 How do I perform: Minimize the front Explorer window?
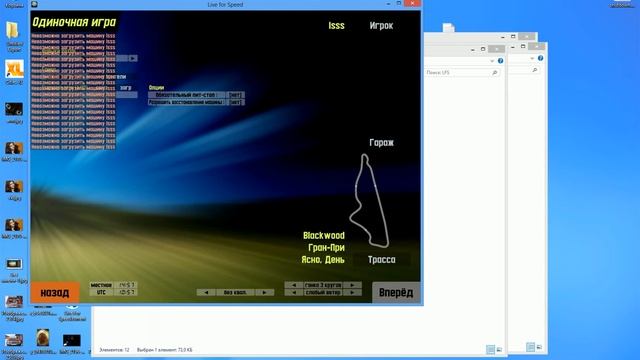pos(472,49)
